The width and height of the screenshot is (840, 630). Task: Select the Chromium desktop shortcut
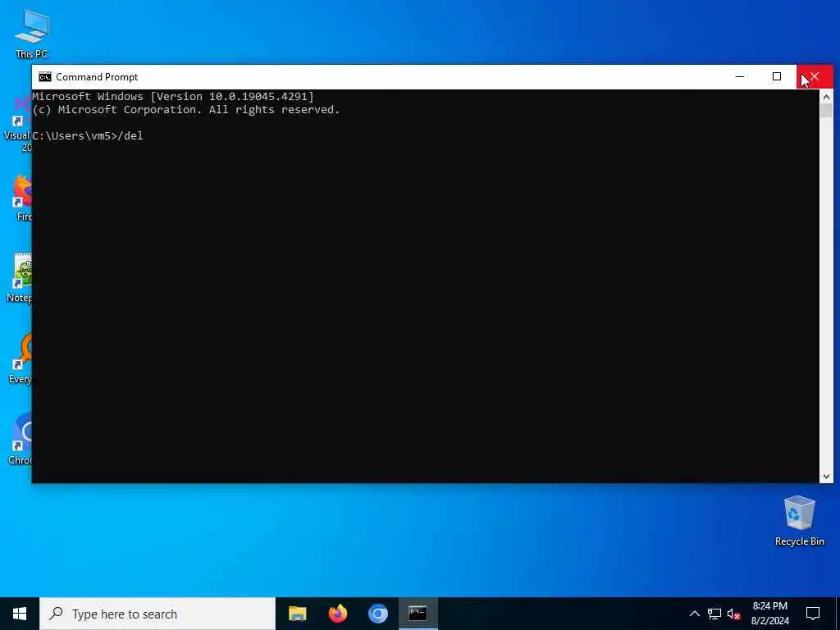coord(20,440)
